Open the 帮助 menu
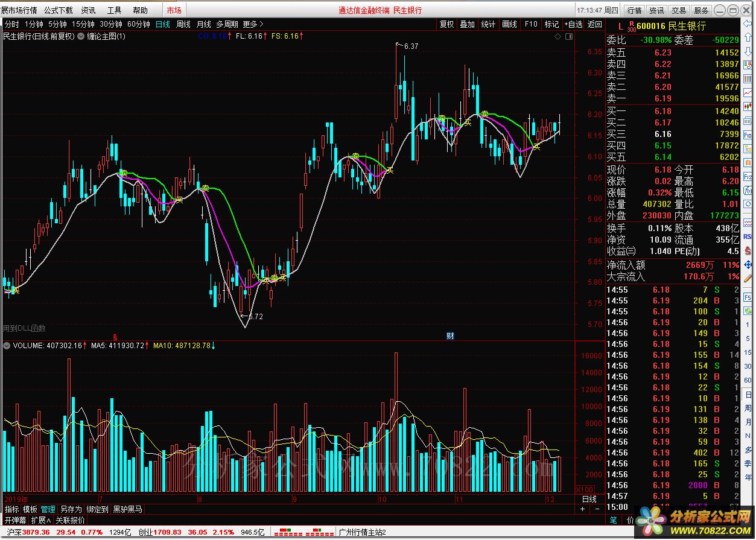Image resolution: width=756 pixels, height=540 pixels. click(140, 10)
